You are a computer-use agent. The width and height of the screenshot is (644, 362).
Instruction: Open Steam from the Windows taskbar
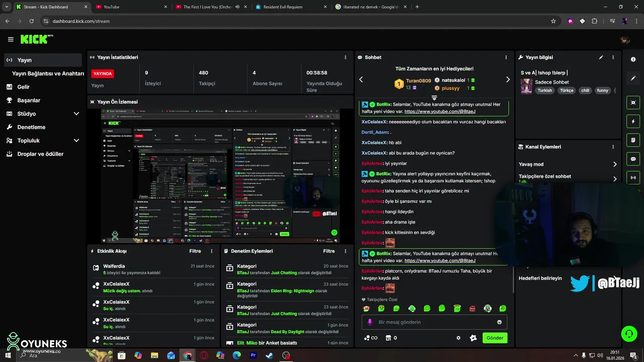tap(270, 355)
